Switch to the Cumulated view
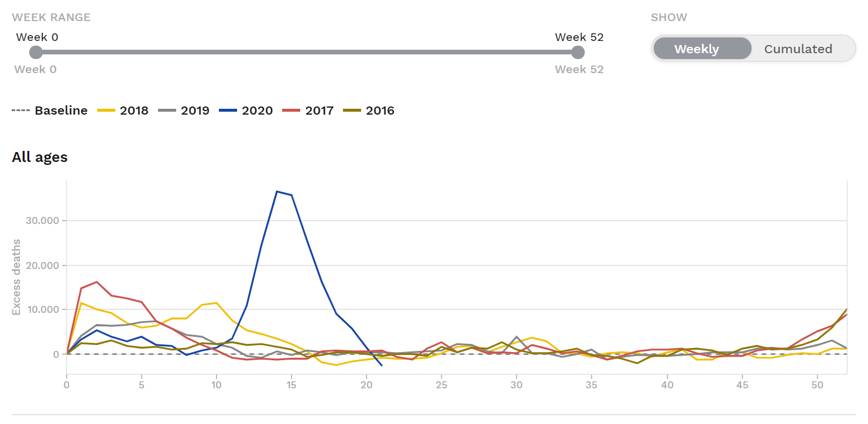This screenshot has height=424, width=868. tap(798, 49)
